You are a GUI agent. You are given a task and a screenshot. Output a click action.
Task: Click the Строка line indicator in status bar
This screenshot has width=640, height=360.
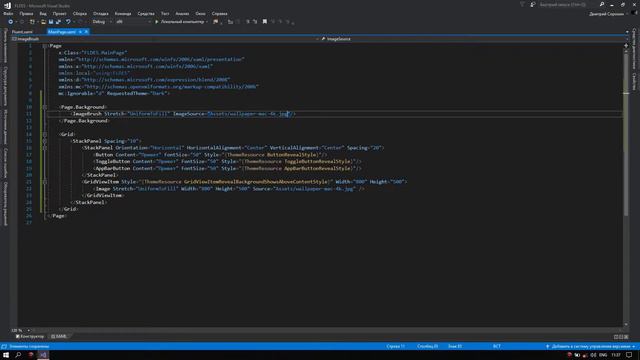point(396,347)
